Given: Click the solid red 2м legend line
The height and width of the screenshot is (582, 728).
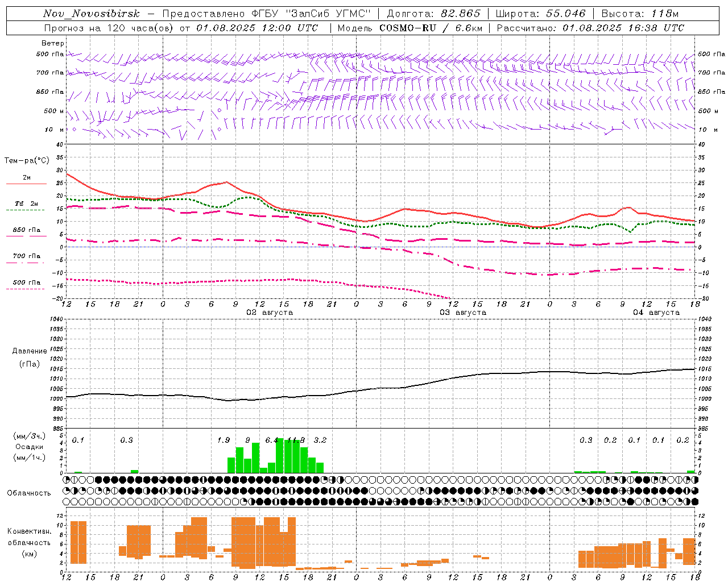Looking at the screenshot, I should (x=26, y=184).
